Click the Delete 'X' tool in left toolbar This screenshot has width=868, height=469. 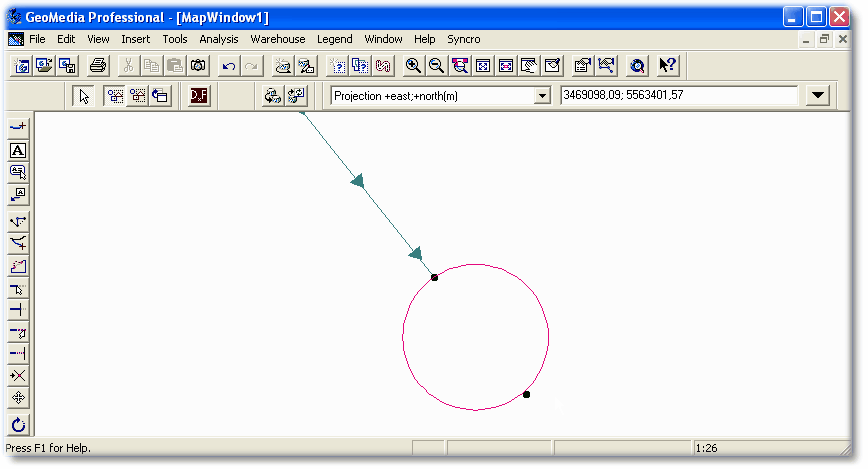tap(18, 375)
